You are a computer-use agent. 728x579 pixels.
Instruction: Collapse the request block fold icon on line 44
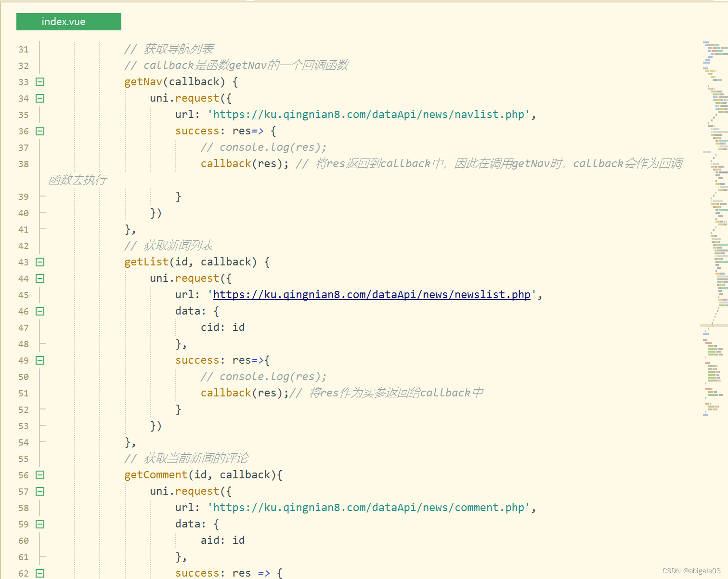point(40,278)
